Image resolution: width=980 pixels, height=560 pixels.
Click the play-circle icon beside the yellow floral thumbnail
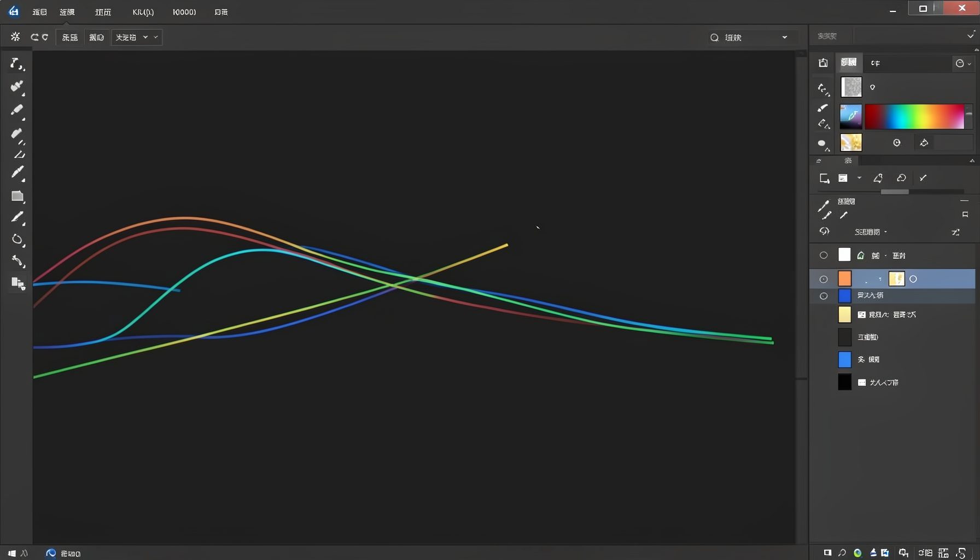click(897, 143)
